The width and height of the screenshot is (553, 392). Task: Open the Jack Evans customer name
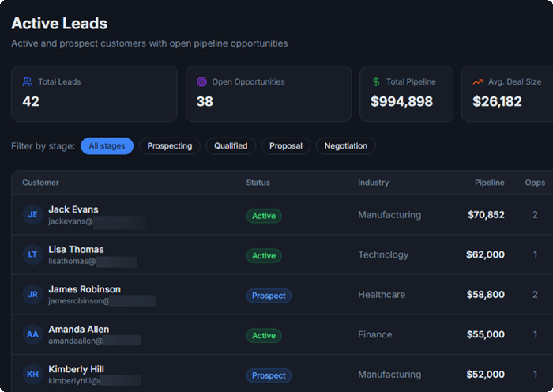click(73, 209)
